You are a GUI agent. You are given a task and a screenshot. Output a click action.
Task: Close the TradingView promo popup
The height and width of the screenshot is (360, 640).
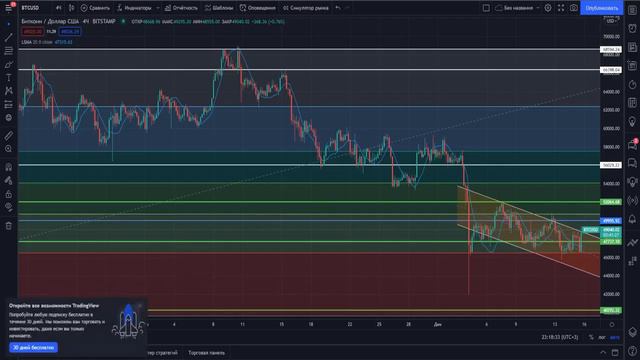point(140,305)
